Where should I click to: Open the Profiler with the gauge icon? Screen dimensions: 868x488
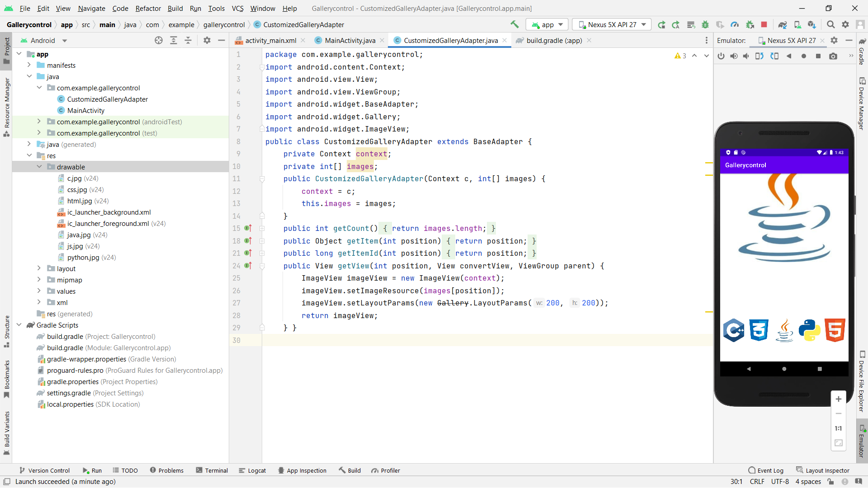click(735, 24)
